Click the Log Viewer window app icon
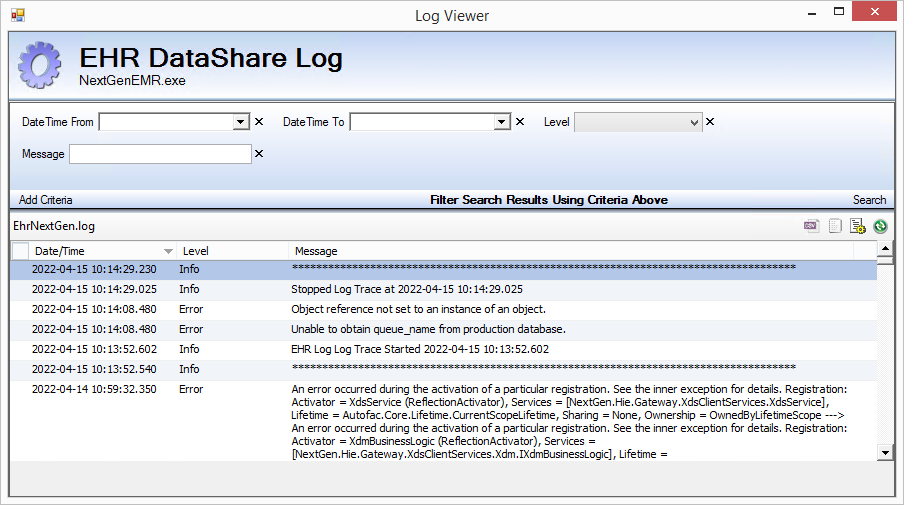 [x=18, y=15]
